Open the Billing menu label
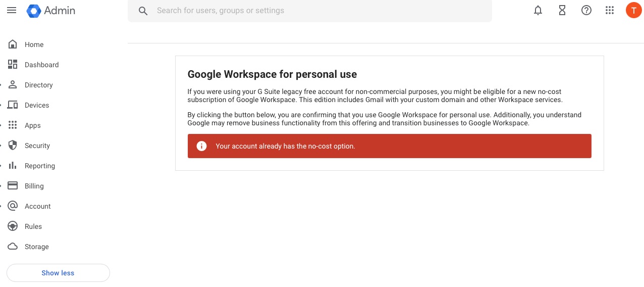644x287 pixels. coord(34,186)
